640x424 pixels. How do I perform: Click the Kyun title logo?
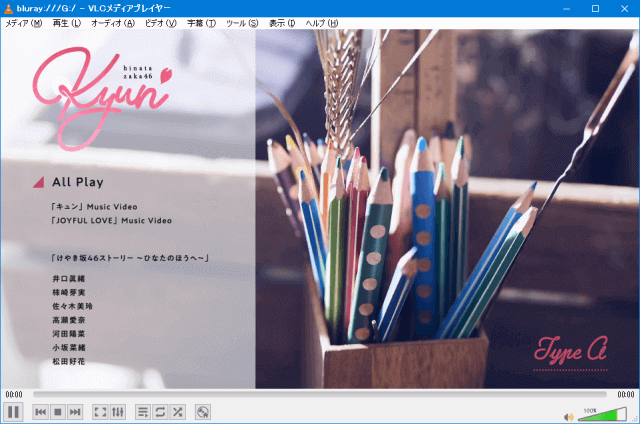(x=102, y=98)
